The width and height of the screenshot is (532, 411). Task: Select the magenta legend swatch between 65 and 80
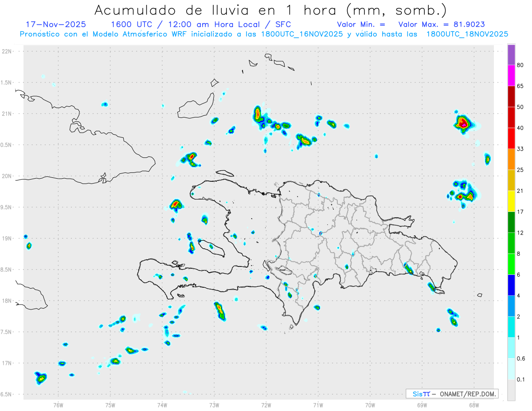(x=511, y=75)
